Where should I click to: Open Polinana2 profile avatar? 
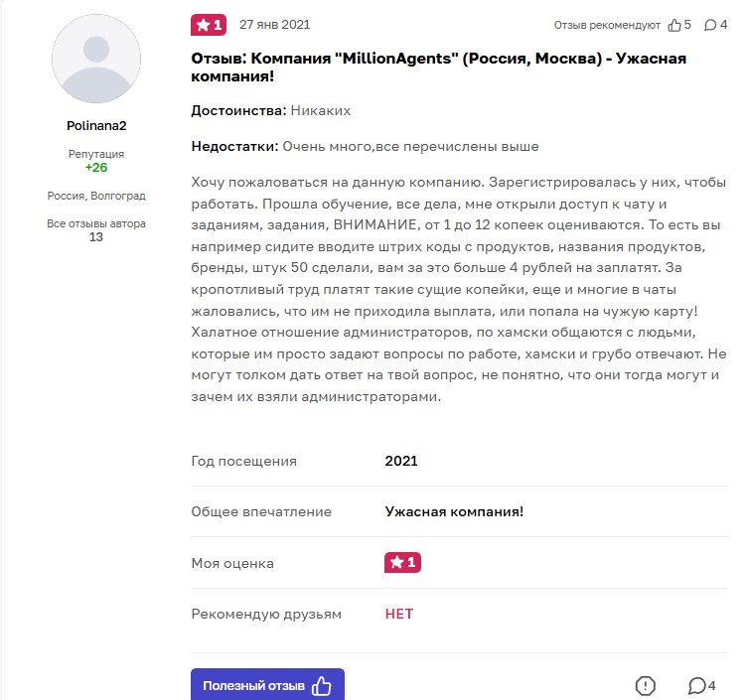(x=96, y=60)
